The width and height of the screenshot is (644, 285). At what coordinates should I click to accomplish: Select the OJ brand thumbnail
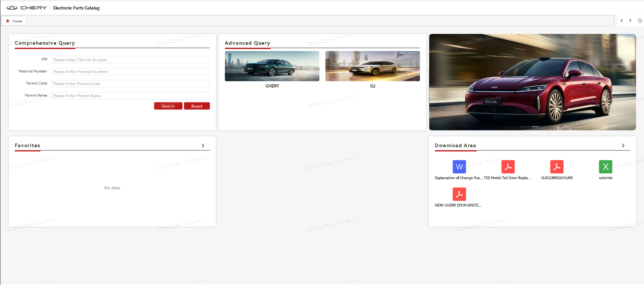click(372, 66)
